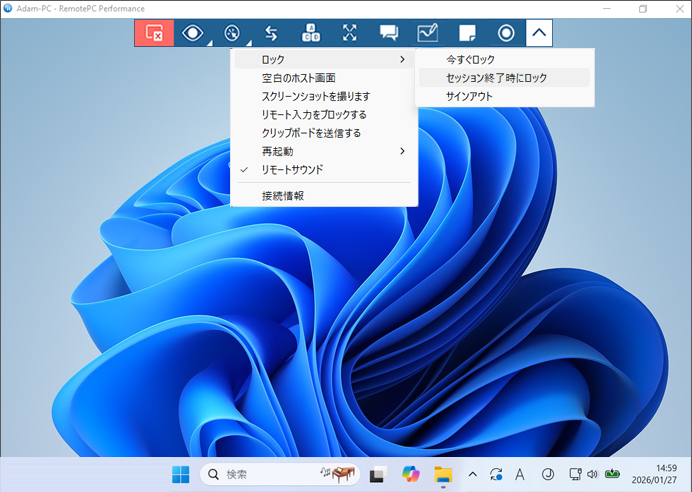Open the whiteboard drawing icon
The image size is (692, 492).
428,33
